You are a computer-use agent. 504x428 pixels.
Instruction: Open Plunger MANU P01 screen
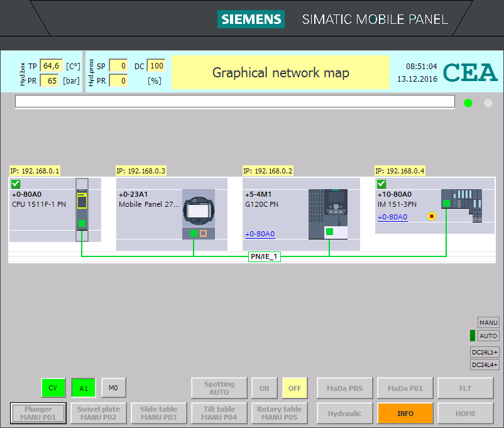pos(38,413)
